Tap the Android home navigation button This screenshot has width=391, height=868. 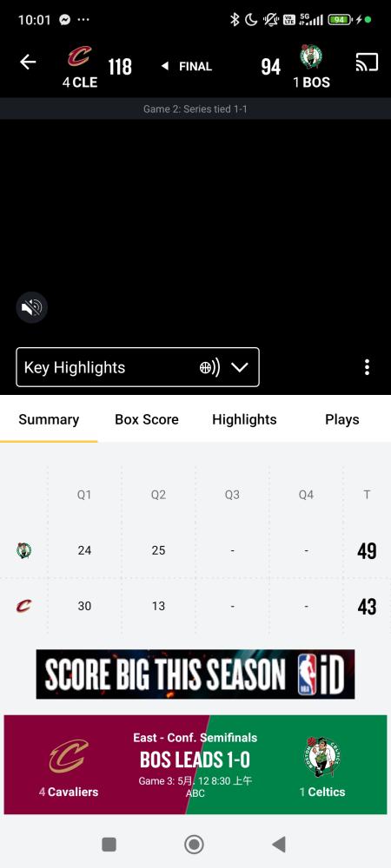(194, 845)
